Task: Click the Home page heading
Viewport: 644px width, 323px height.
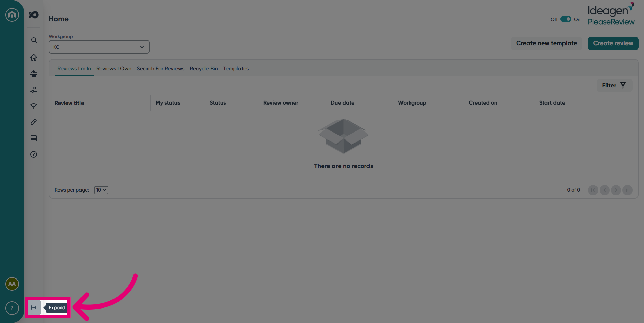Action: coord(59,19)
